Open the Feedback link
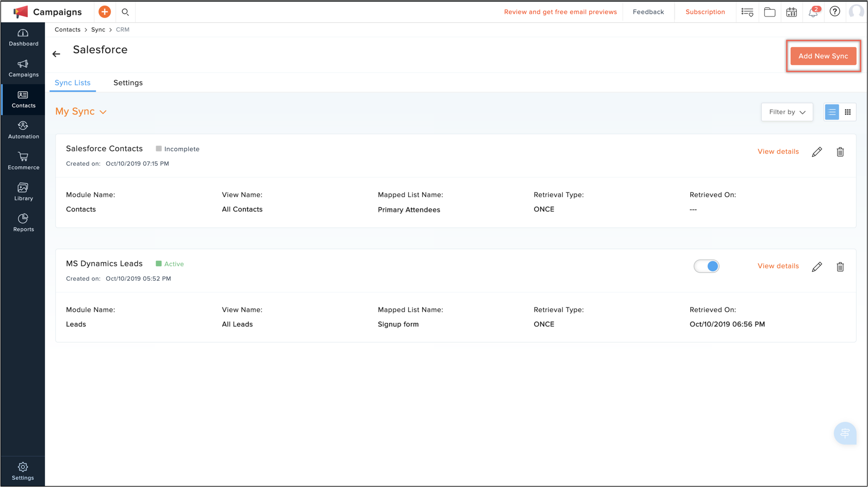868x487 pixels. (648, 12)
